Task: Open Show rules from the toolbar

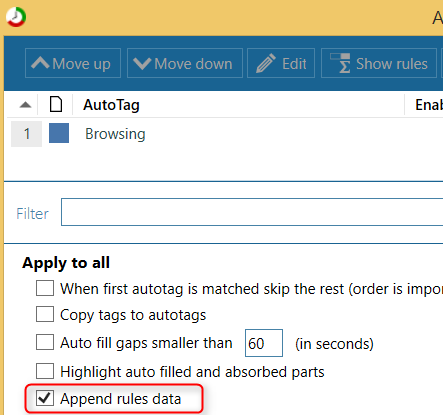Action: click(379, 63)
